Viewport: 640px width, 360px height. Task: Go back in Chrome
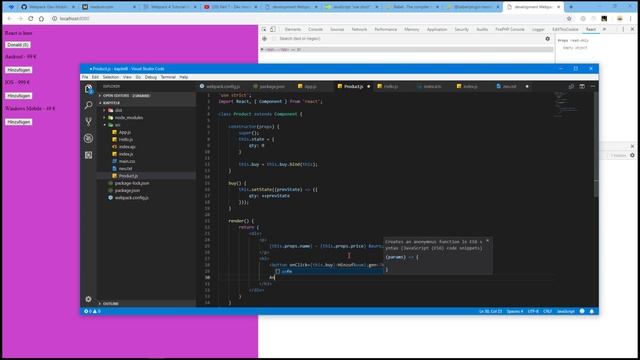tap(9, 19)
